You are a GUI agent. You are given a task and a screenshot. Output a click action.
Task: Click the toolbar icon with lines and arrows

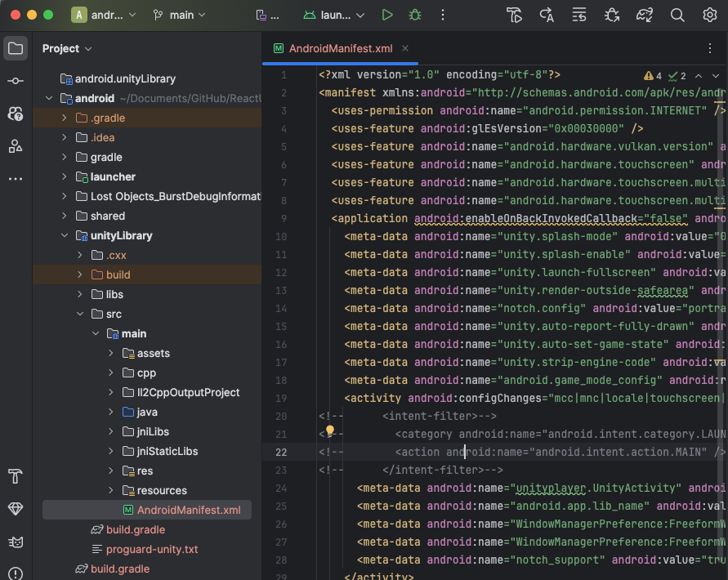(579, 15)
